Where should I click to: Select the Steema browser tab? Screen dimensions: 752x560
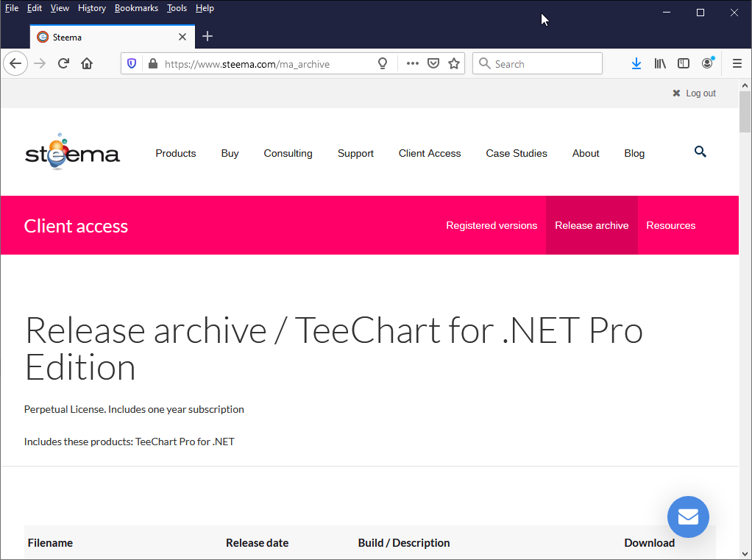coord(113,37)
